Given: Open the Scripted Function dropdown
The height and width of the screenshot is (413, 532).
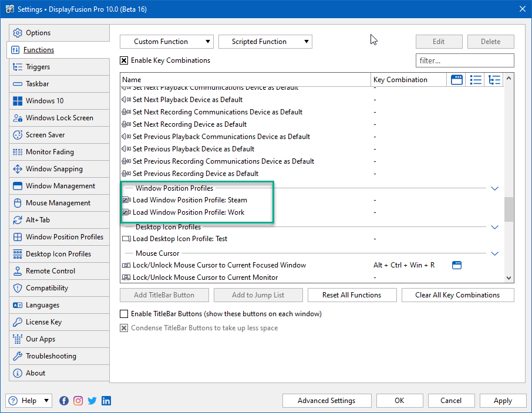Looking at the screenshot, I should click(x=265, y=42).
